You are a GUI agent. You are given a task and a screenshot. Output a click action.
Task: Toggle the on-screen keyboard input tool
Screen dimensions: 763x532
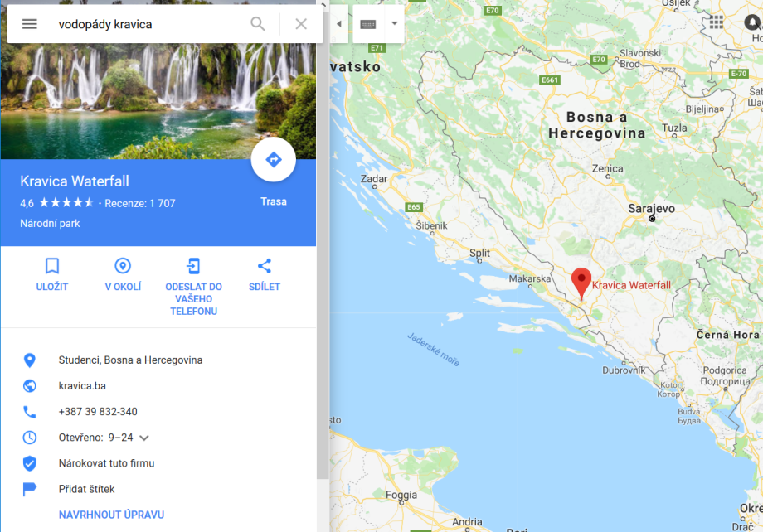pyautogui.click(x=368, y=24)
